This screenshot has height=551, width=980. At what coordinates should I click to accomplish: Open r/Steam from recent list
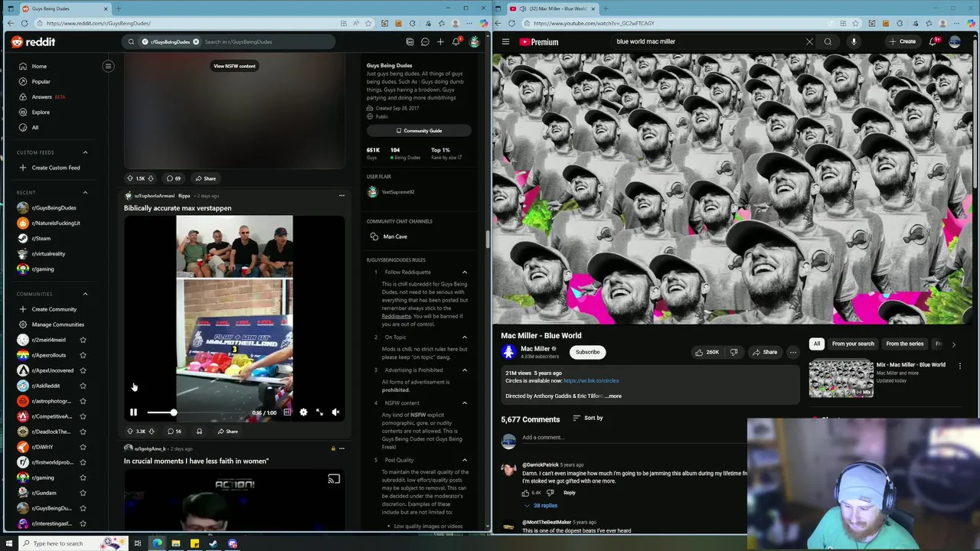point(41,239)
